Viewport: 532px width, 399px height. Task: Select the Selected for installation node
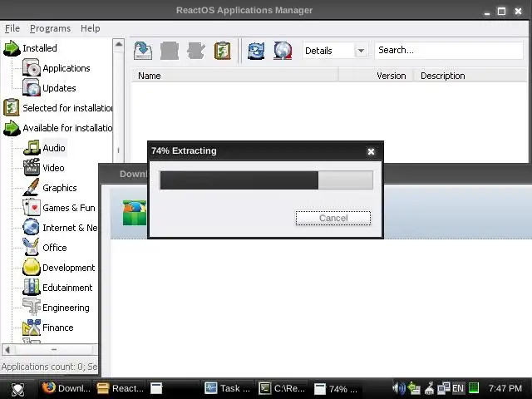67,108
